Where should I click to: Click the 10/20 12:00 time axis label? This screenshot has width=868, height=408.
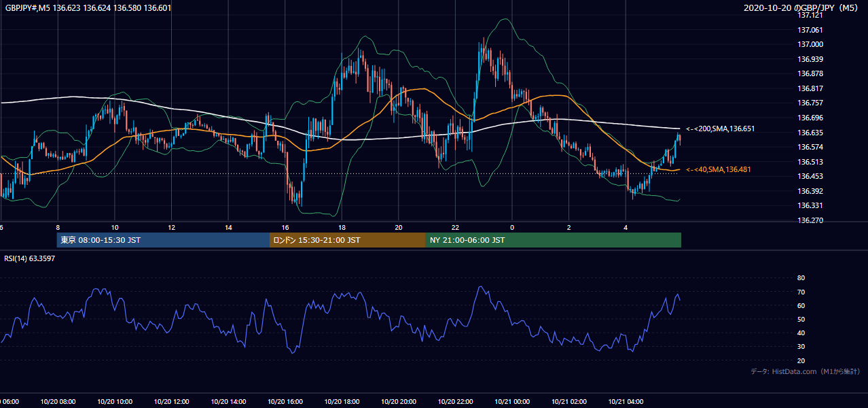click(x=171, y=401)
